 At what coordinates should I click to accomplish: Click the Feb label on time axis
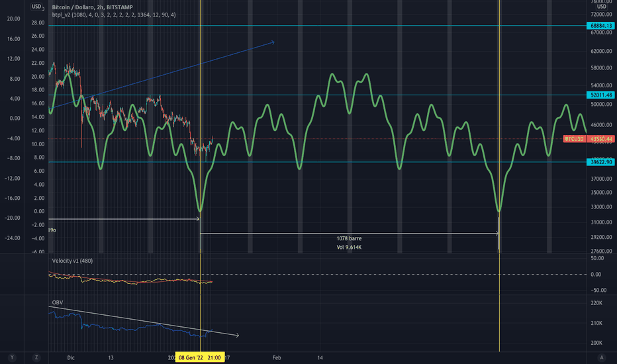coord(277,357)
